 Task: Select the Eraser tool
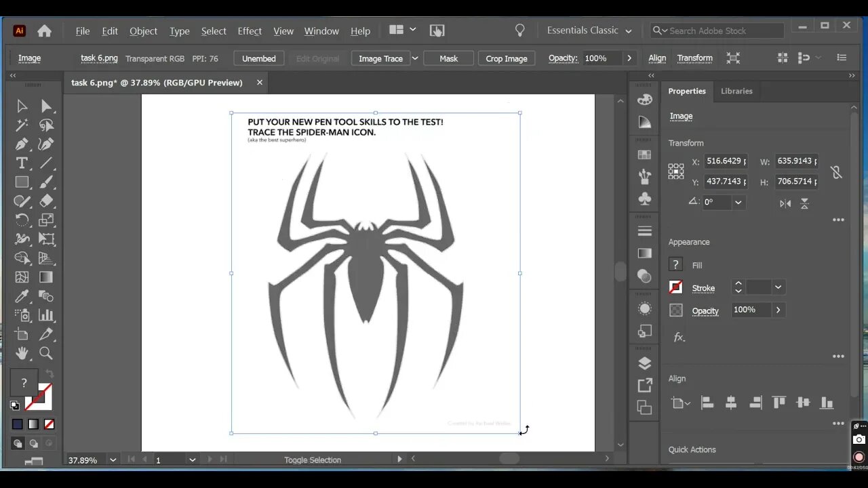[46, 201]
